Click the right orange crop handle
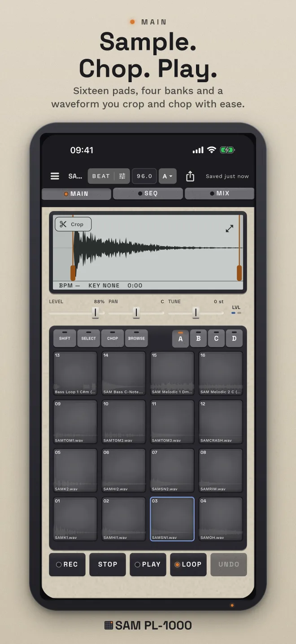This screenshot has height=644, width=296. tap(239, 273)
